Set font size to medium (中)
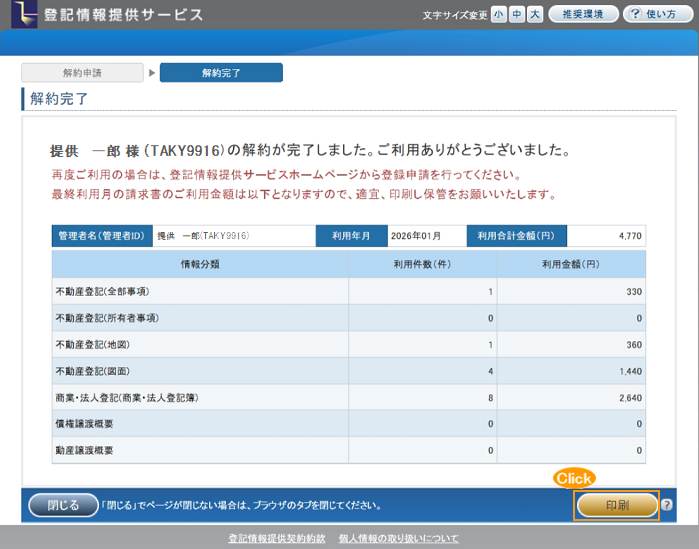The height and width of the screenshot is (549, 699). 516,14
